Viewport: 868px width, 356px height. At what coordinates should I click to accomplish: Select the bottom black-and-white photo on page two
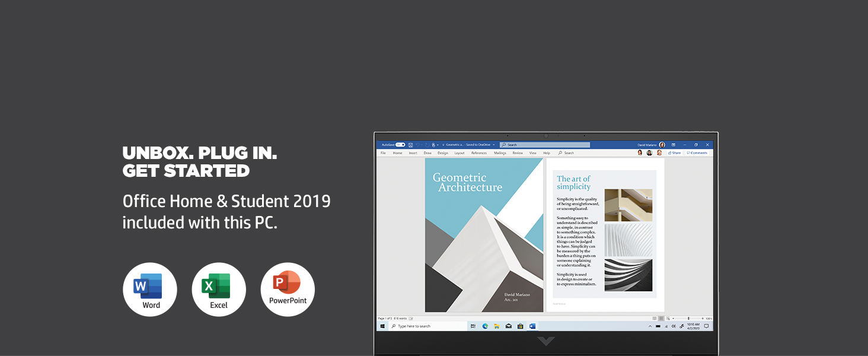tap(628, 275)
